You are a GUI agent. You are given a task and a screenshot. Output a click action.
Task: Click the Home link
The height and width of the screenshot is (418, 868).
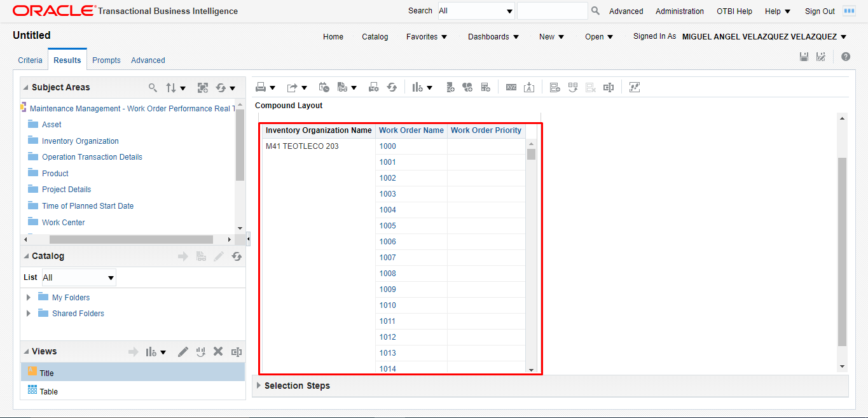pos(333,37)
